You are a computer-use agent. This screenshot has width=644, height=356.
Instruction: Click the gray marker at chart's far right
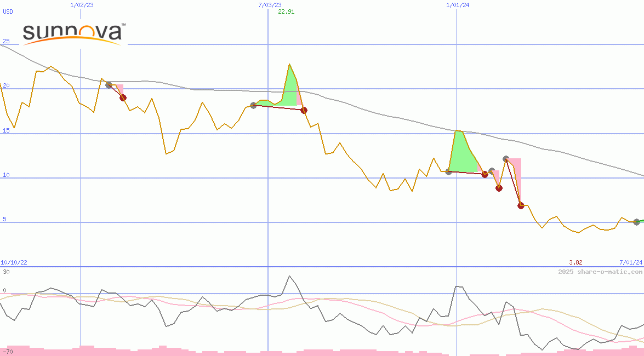[x=636, y=222]
